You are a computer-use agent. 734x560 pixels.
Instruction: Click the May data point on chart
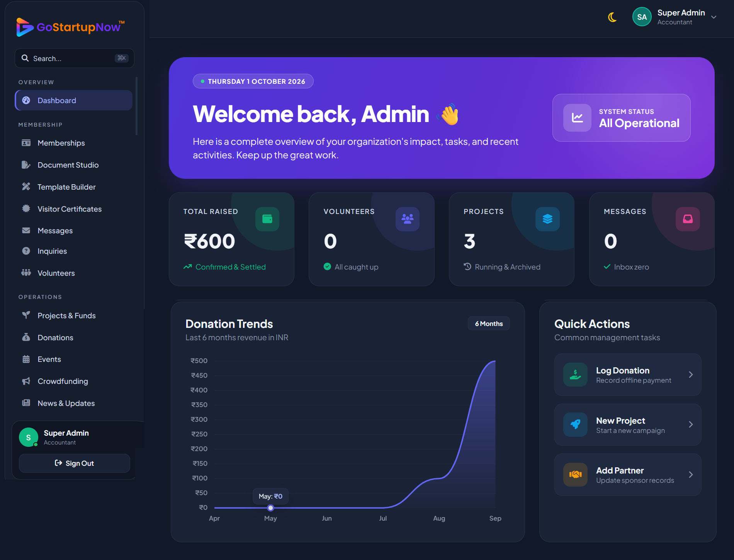tap(270, 508)
